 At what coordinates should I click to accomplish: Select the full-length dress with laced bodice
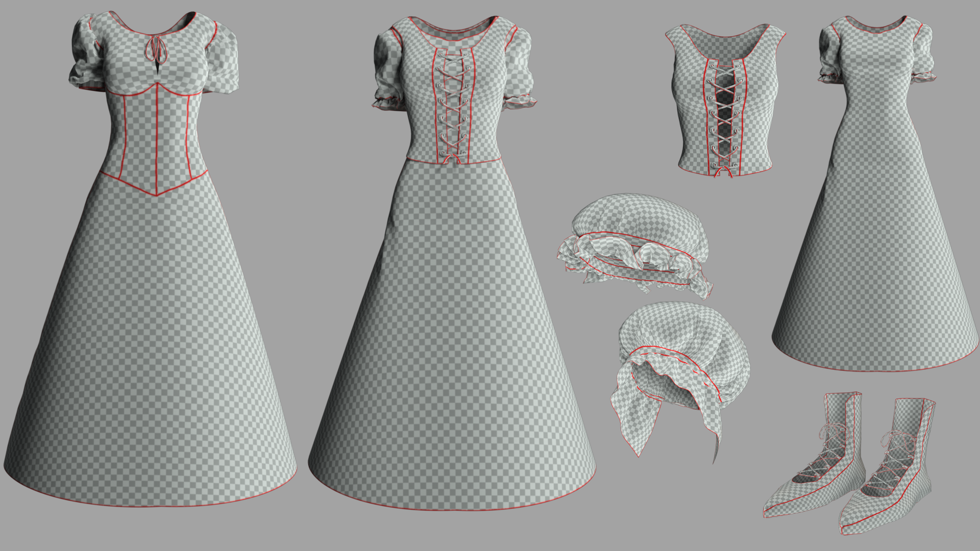click(x=452, y=263)
